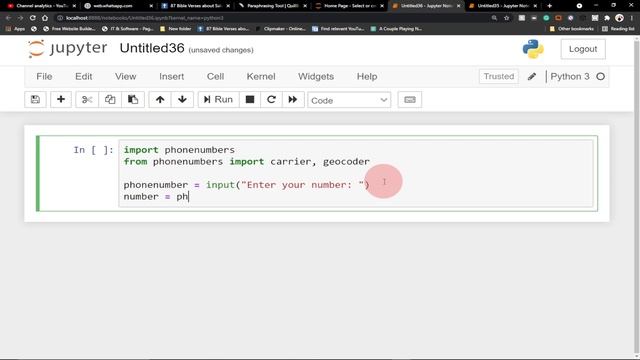Open a new browser tab

tap(549, 6)
